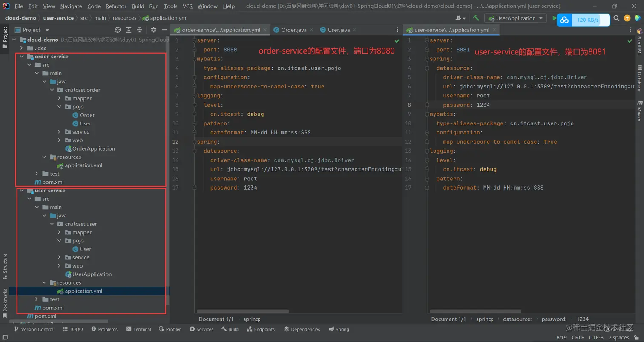Open the PlantUML side tool window

(x=639, y=43)
